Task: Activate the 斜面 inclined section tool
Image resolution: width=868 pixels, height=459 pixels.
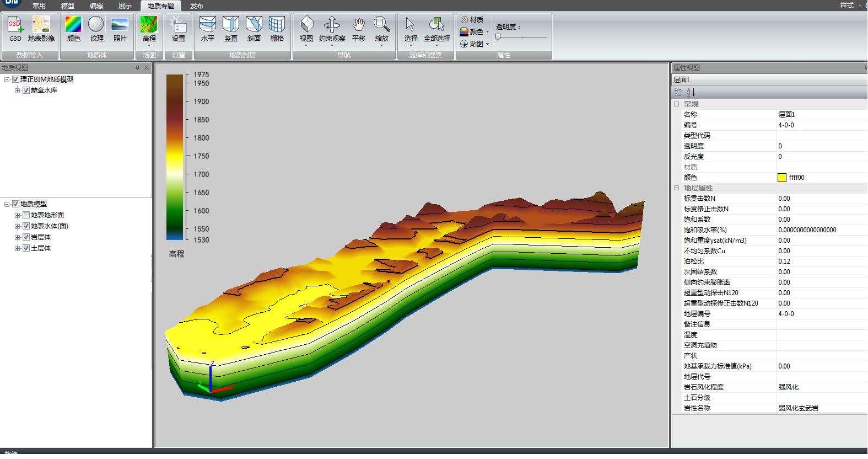Action: (254, 25)
